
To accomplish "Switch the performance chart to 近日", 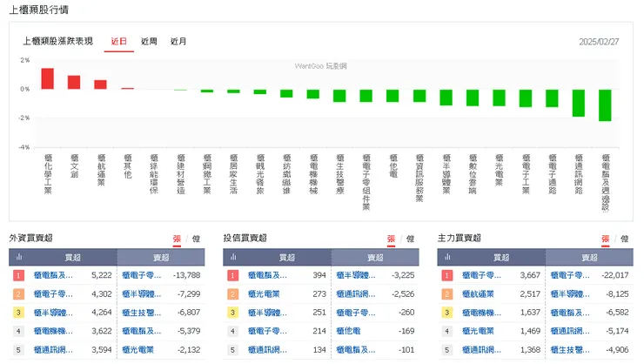I will [x=118, y=42].
